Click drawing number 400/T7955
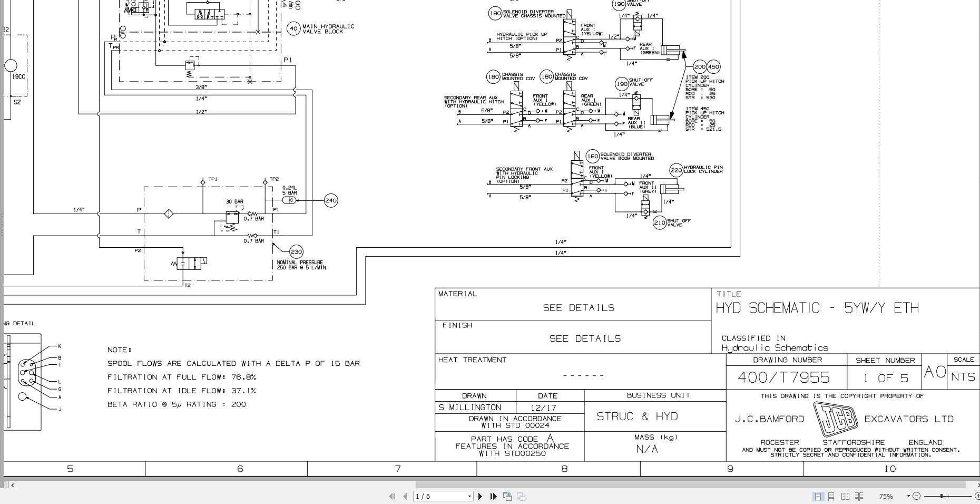 (x=783, y=377)
